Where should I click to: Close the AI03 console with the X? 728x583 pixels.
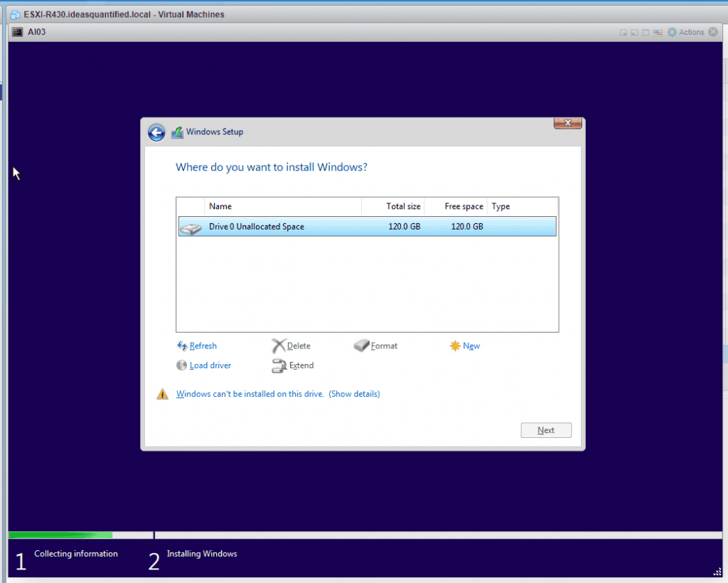[713, 32]
